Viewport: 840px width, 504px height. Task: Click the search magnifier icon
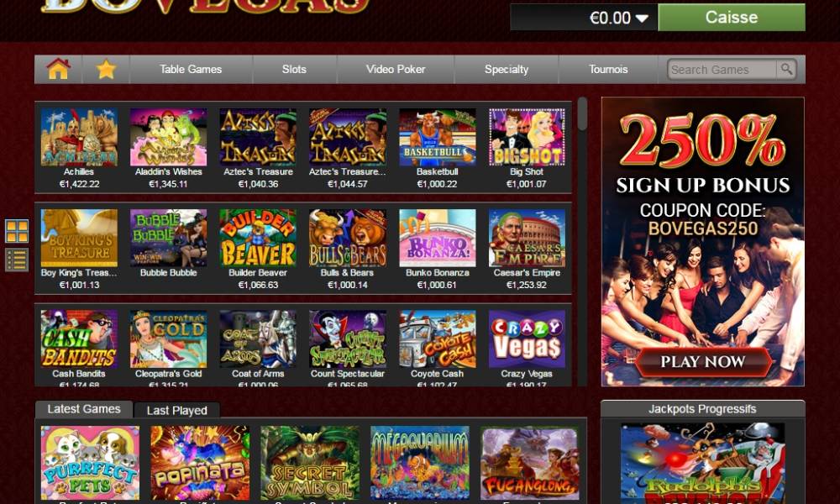point(786,69)
